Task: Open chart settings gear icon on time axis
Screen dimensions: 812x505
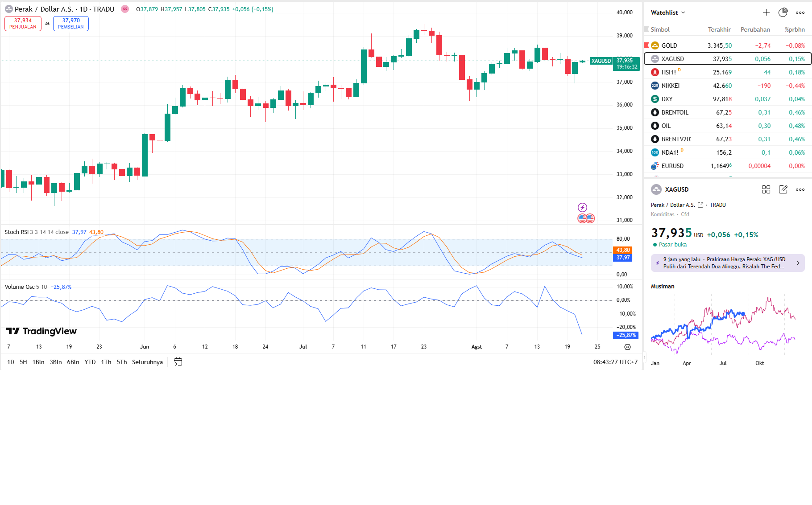Action: 627,347
